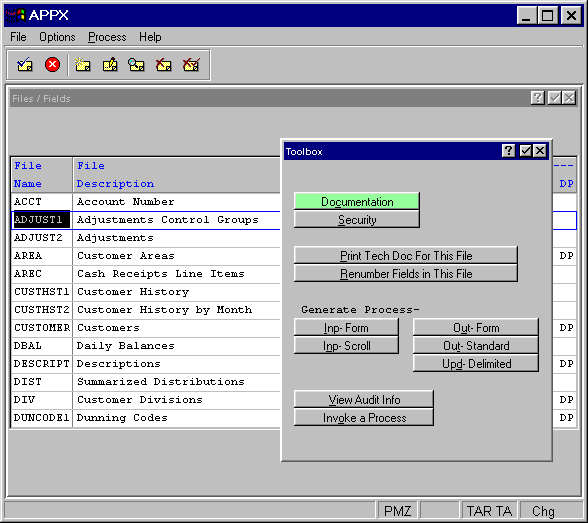The width and height of the screenshot is (588, 523).
Task: Select the DIST file name cell
Action: click(41, 382)
